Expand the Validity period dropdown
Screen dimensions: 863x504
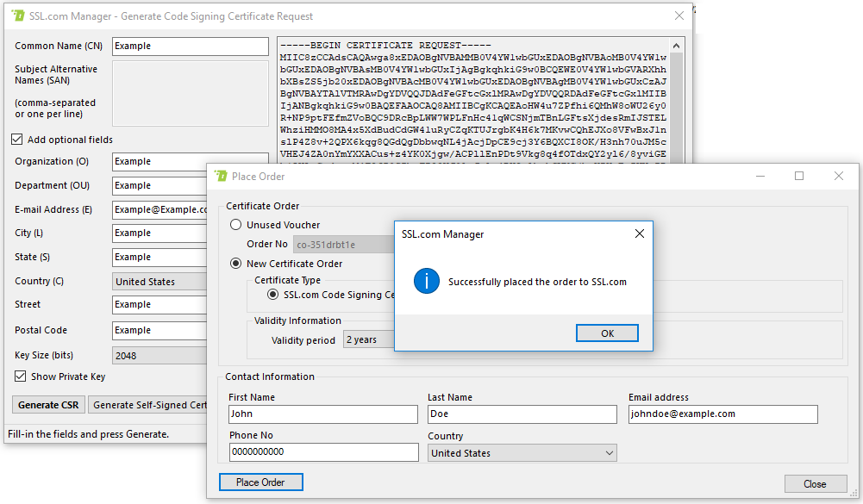369,339
